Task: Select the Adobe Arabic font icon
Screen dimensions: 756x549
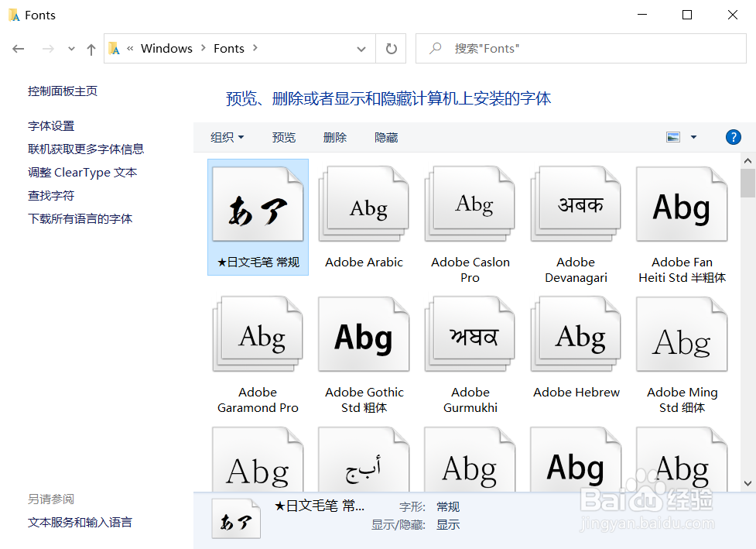Action: [x=364, y=204]
